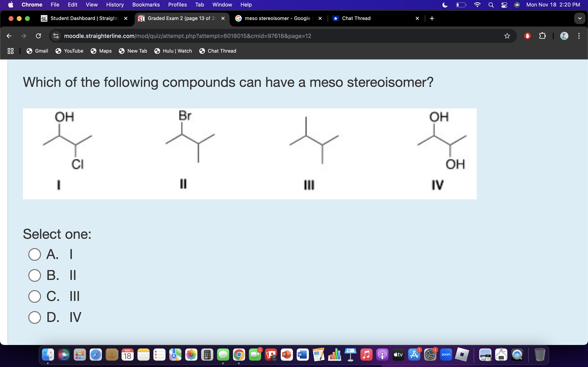This screenshot has height=367, width=588.
Task: Open Spotlight search from the menu bar
Action: click(x=491, y=5)
